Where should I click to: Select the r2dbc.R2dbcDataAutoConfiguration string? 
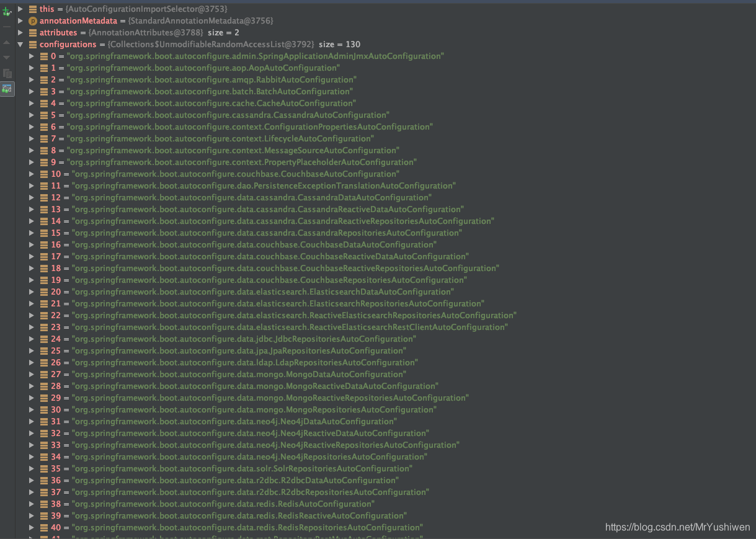pyautogui.click(x=235, y=481)
